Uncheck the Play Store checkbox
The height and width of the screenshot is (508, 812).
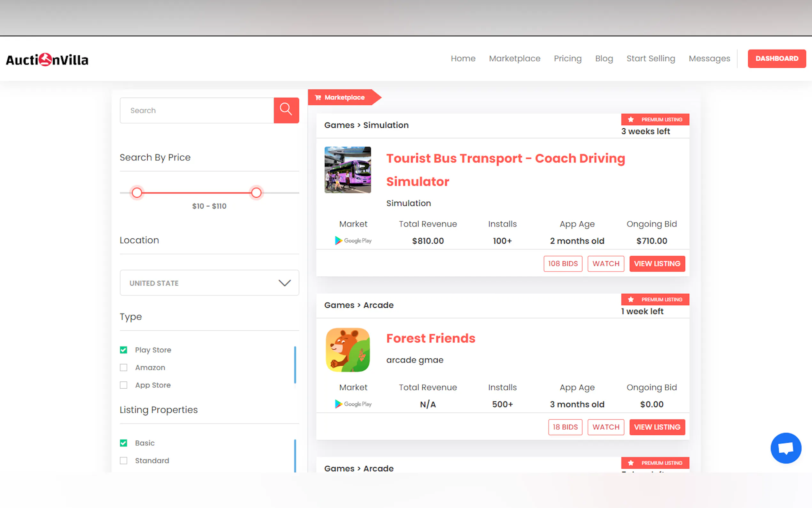point(123,350)
